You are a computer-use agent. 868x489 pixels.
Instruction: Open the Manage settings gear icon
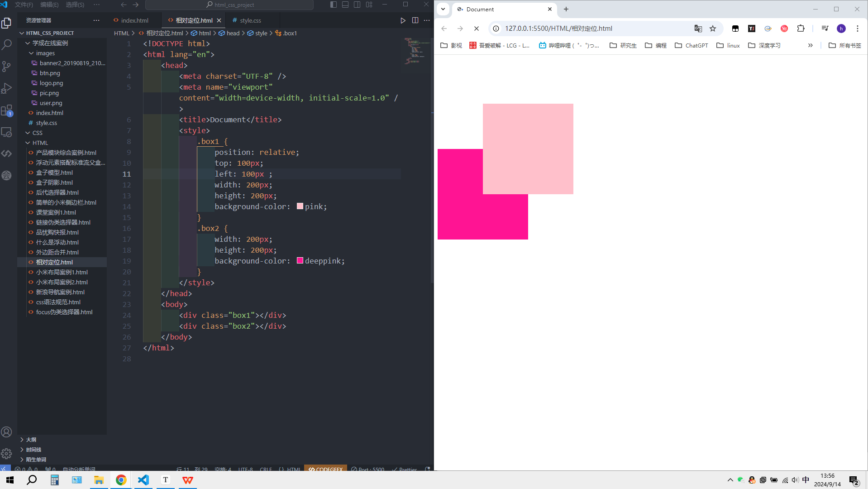(7, 453)
